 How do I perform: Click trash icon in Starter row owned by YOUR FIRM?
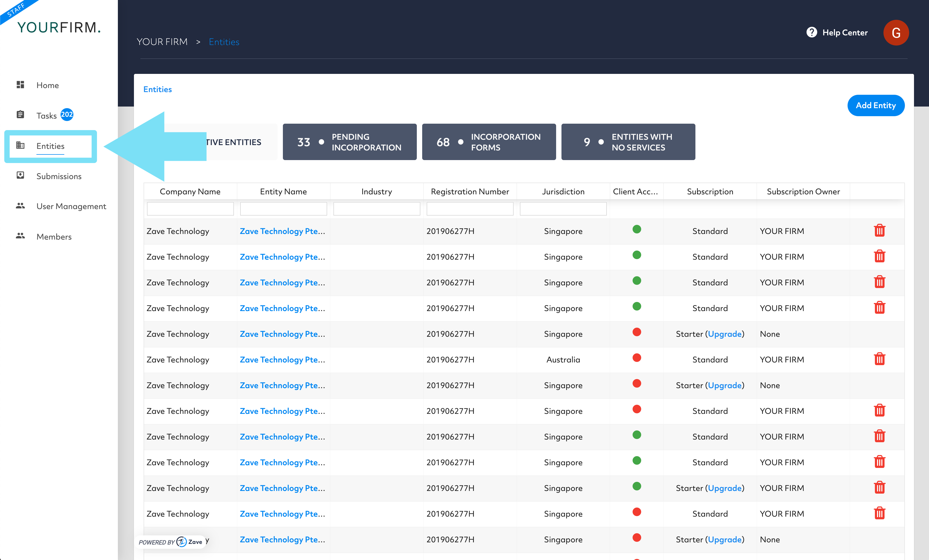pos(879,487)
